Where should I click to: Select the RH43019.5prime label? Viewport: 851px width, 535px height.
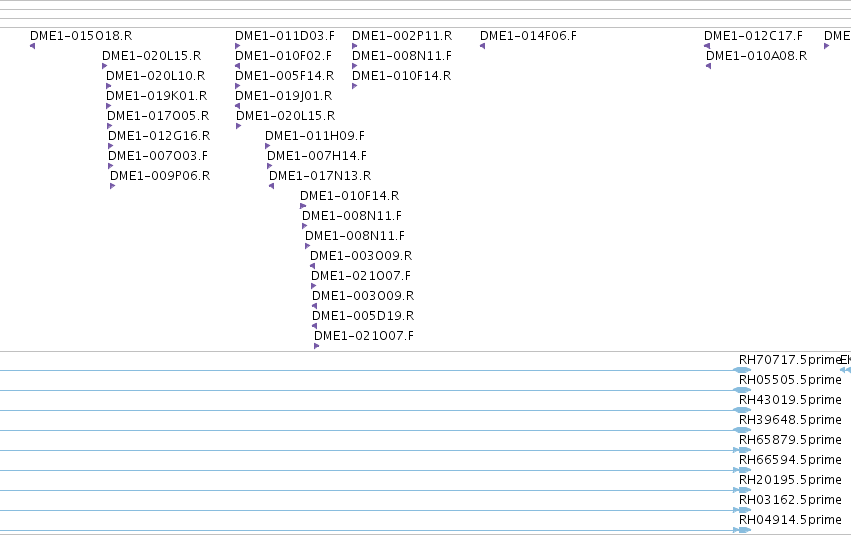click(x=790, y=400)
